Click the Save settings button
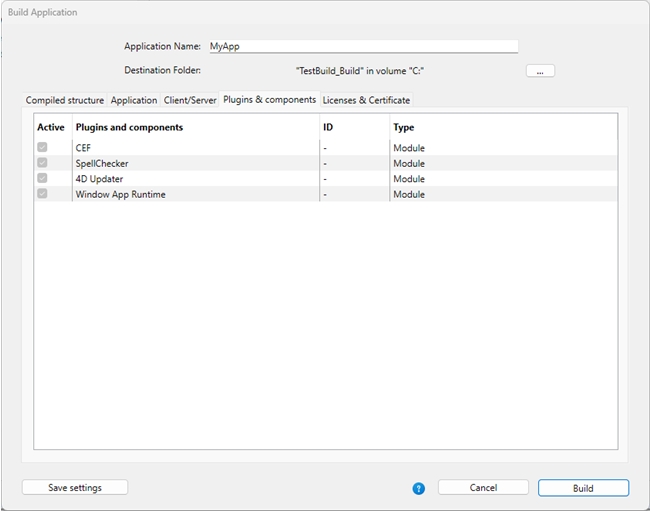 point(75,488)
